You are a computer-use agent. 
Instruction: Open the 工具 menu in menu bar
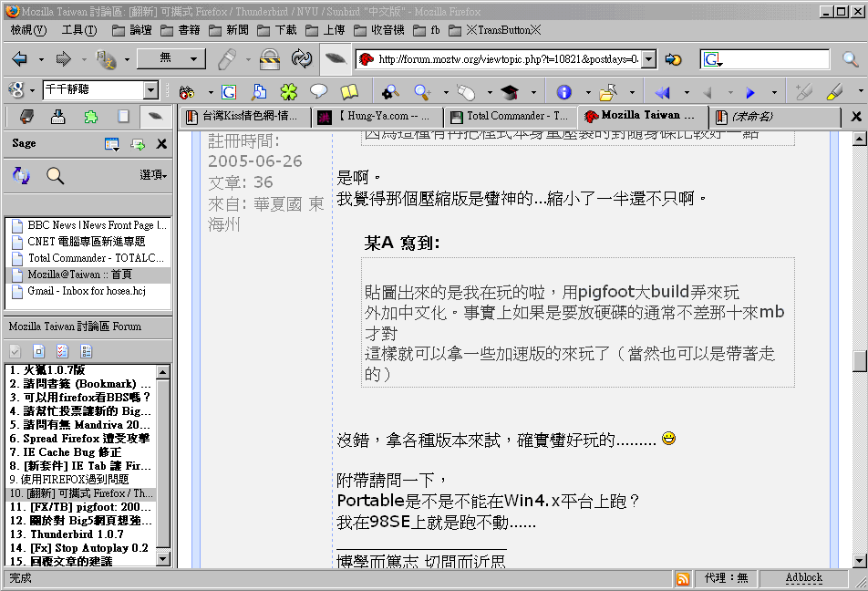pos(77,30)
